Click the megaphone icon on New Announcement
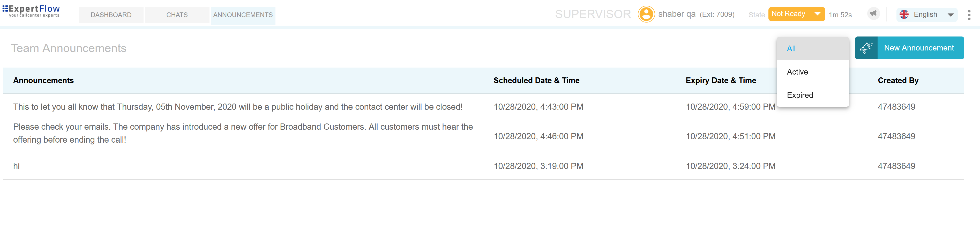 (866, 48)
